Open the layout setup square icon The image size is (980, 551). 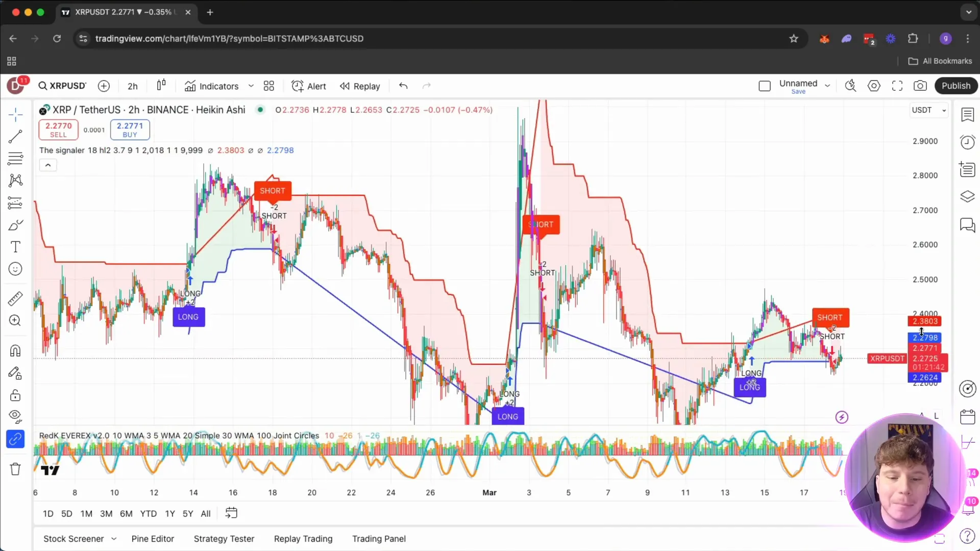pos(764,86)
